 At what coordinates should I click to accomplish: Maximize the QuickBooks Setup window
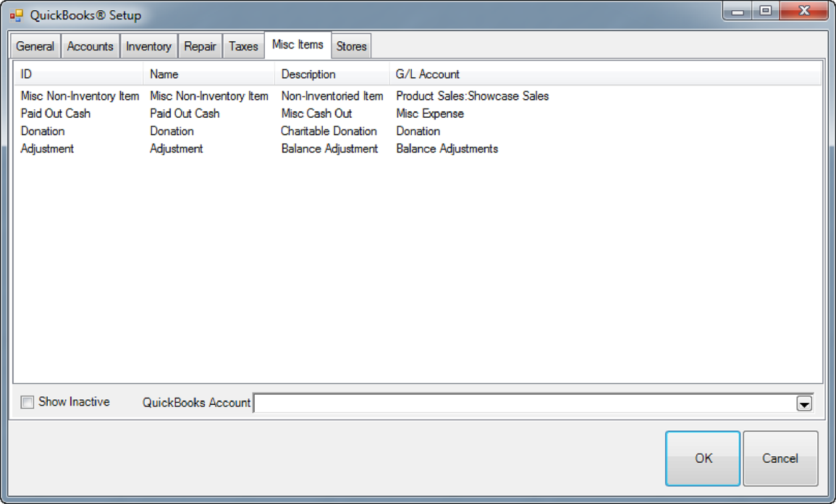(x=765, y=11)
